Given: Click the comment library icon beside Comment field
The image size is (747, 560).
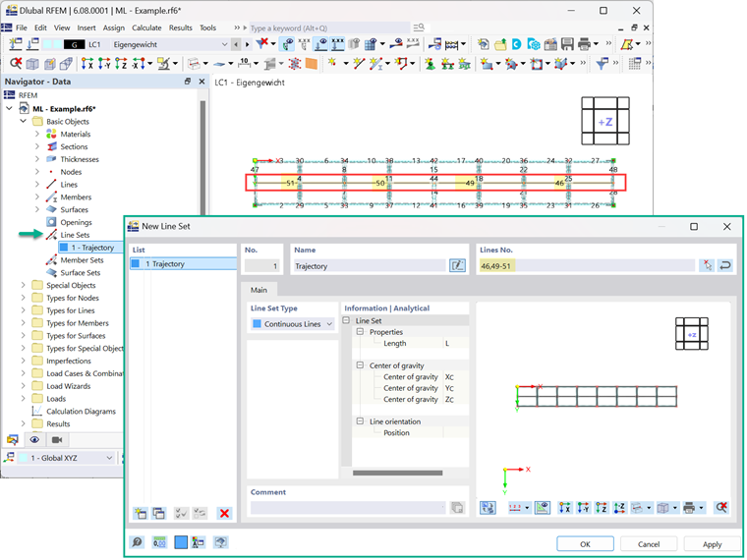Looking at the screenshot, I should 457,508.
